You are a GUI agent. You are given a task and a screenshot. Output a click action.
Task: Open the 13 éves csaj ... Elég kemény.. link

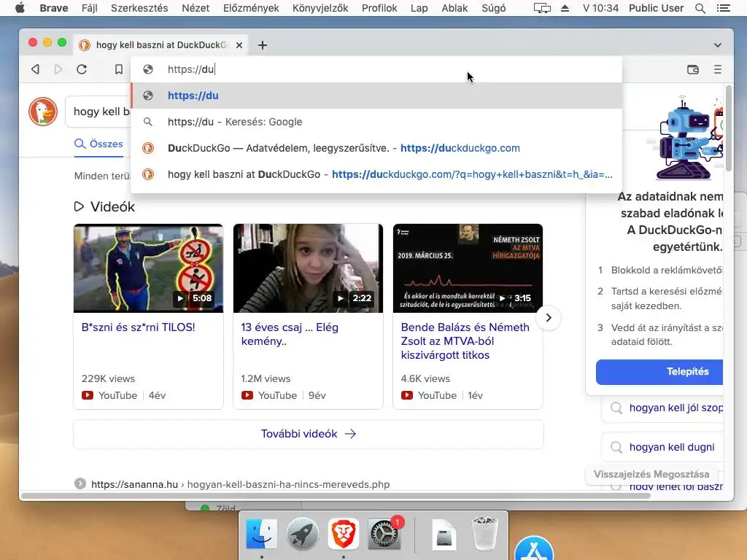[289, 334]
